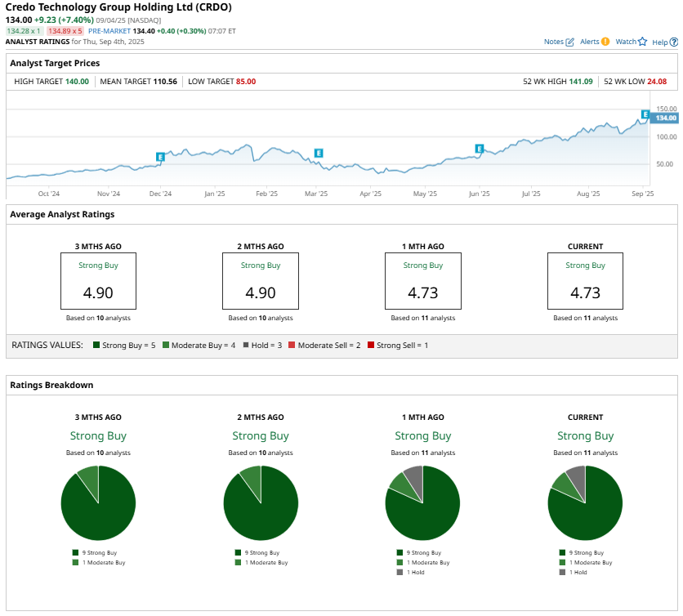
Task: Click the LOW TARGET 85.00 value
Action: (246, 82)
